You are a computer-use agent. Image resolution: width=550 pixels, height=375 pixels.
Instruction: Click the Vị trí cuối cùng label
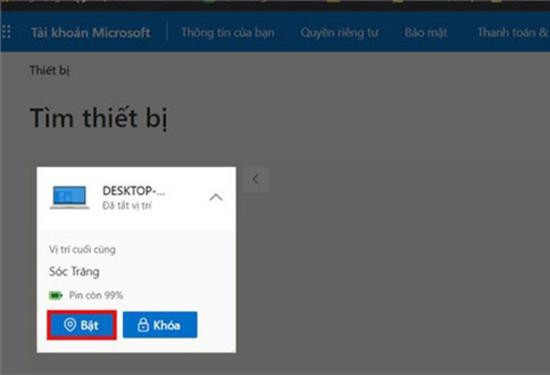tap(82, 249)
